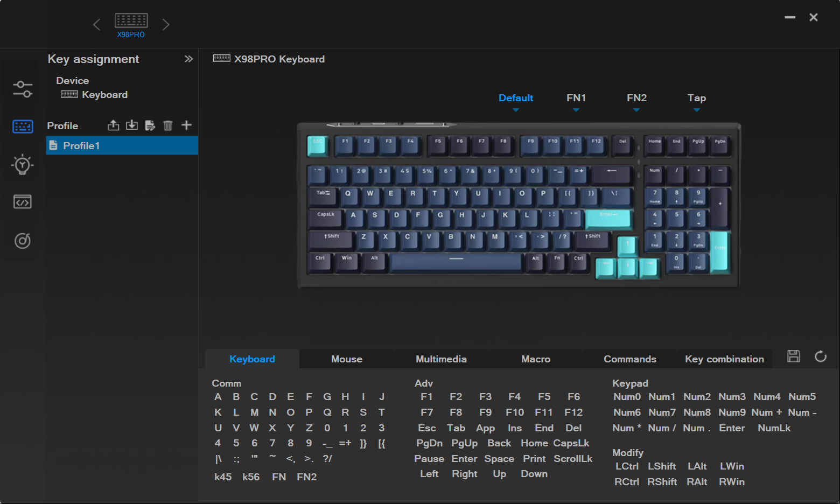
Task: Choose ScrollLk in the Adv key list
Action: click(573, 459)
